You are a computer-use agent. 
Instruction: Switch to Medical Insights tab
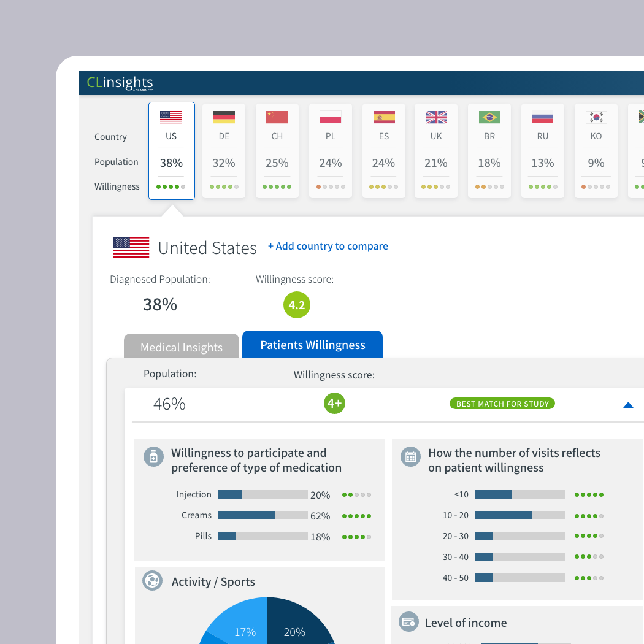182,347
